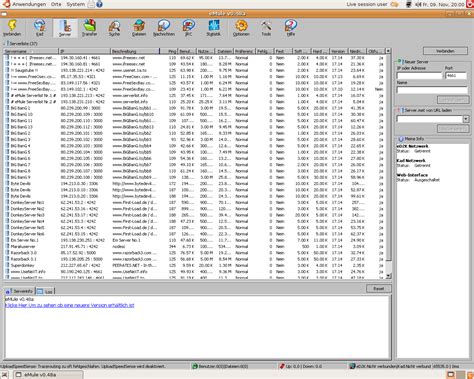Open the Hilfe help icon
The width and height of the screenshot is (474, 379).
click(x=291, y=28)
